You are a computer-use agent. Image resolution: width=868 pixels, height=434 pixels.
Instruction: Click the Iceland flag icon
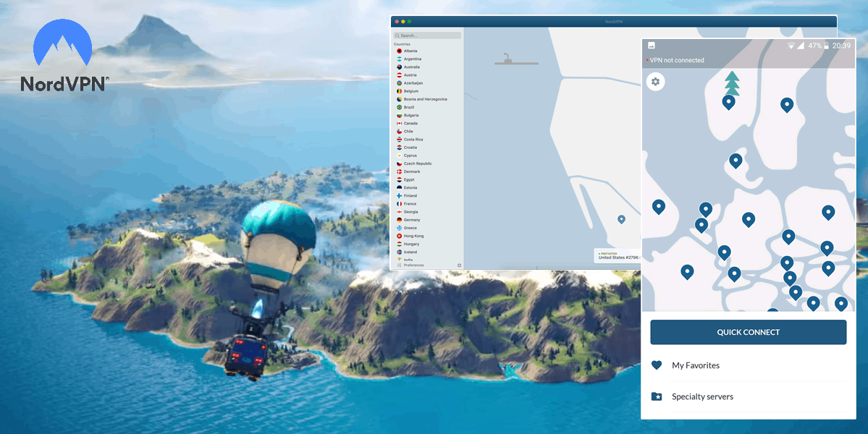click(399, 252)
